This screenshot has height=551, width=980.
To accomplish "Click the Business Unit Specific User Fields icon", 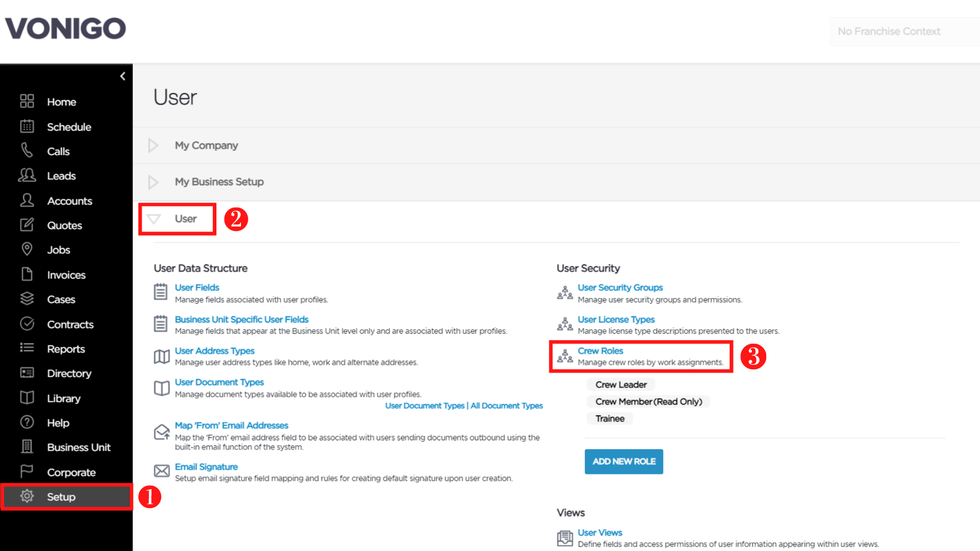I will coord(161,324).
